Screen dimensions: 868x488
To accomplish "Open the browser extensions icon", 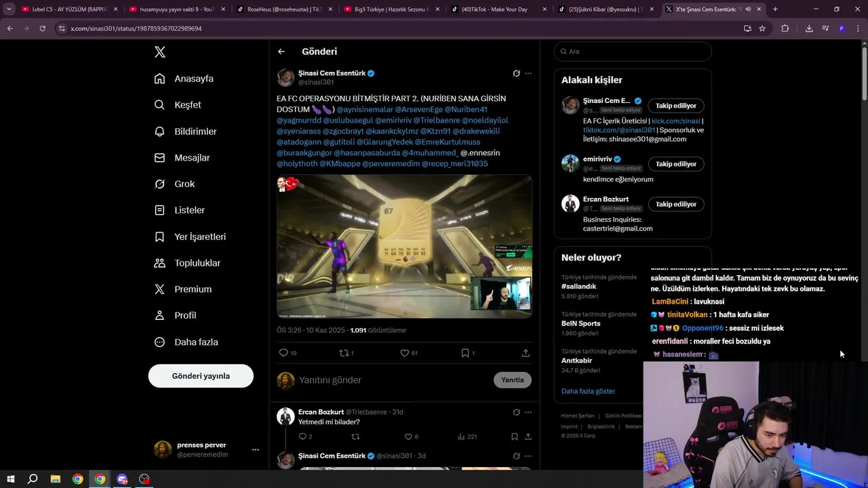I will pos(785,28).
